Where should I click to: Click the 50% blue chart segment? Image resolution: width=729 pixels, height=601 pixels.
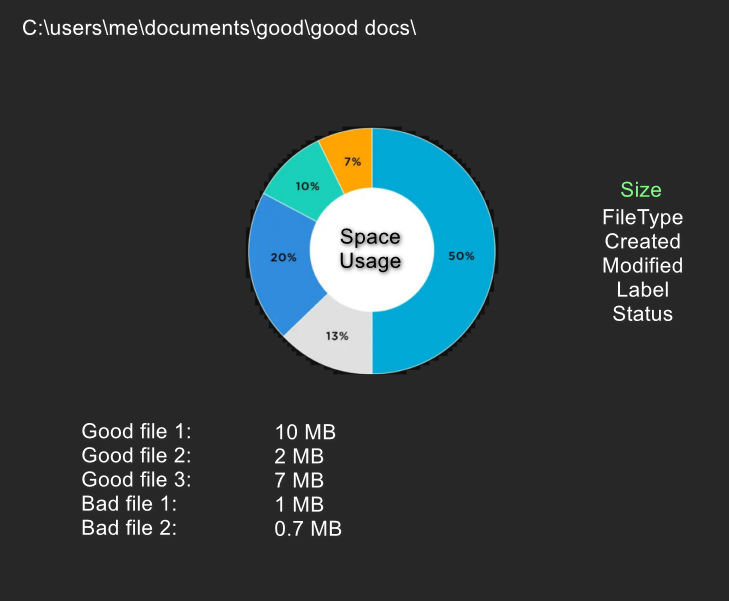click(461, 256)
